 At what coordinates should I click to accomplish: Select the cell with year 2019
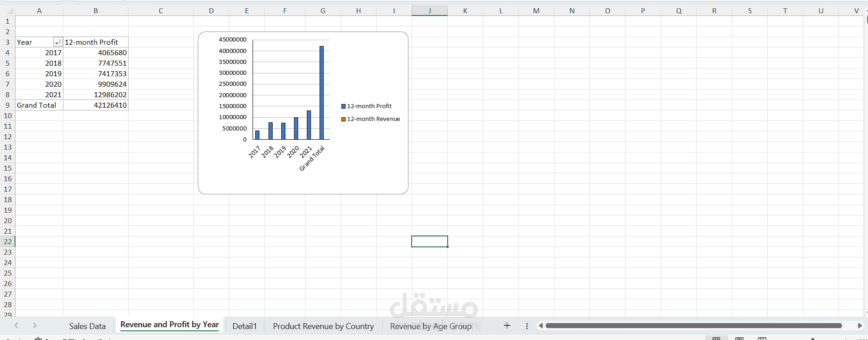coord(39,73)
